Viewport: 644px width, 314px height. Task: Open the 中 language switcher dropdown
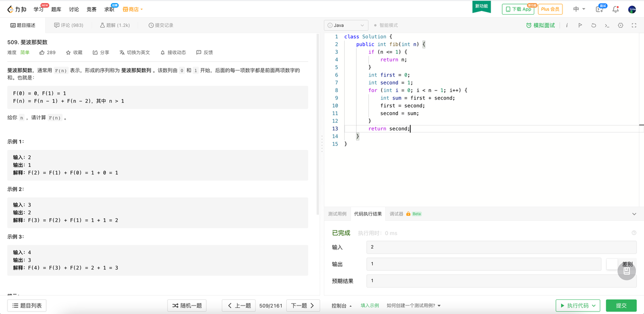(x=579, y=9)
